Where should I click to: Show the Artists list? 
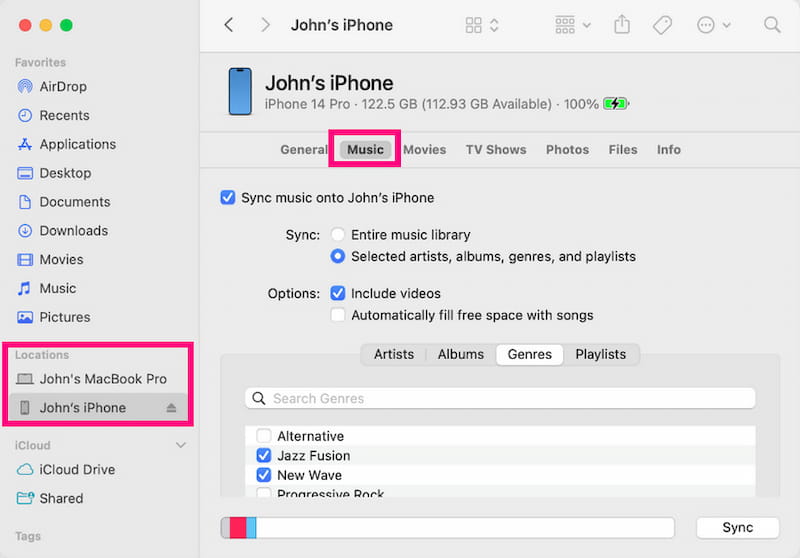[x=394, y=354]
